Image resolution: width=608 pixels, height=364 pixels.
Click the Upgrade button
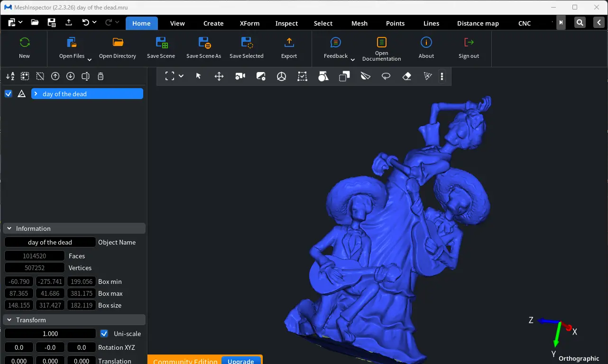[x=241, y=361]
